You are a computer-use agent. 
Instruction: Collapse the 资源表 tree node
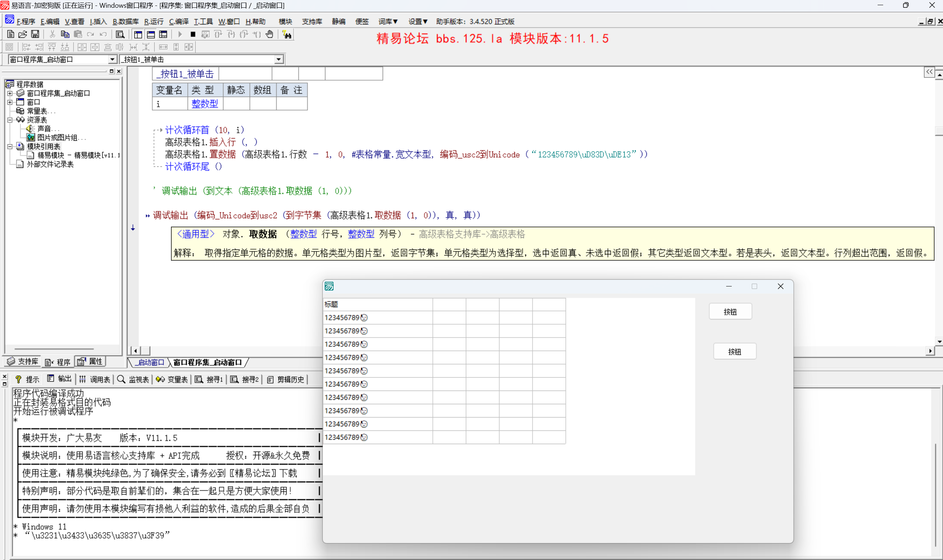(x=10, y=120)
